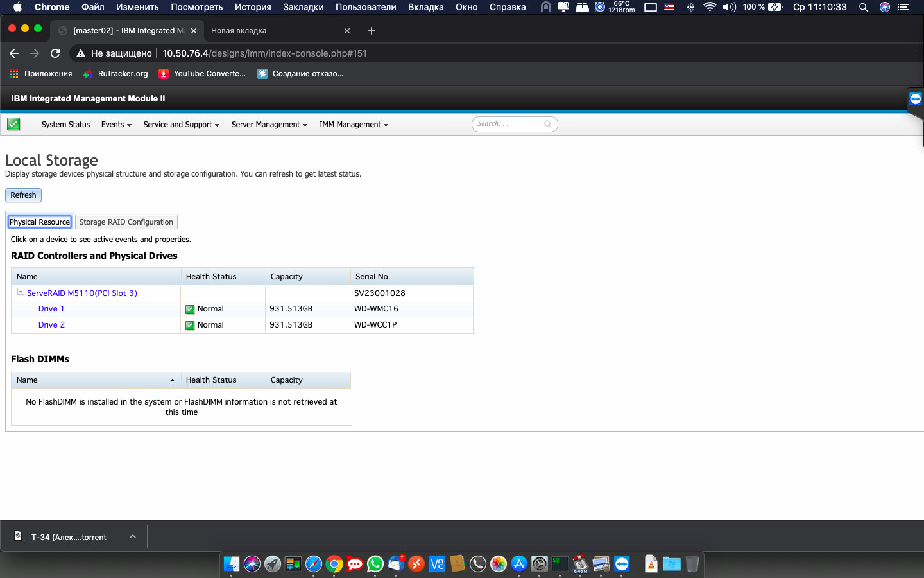
Task: Open Drive 1 properties link
Action: 51,309
